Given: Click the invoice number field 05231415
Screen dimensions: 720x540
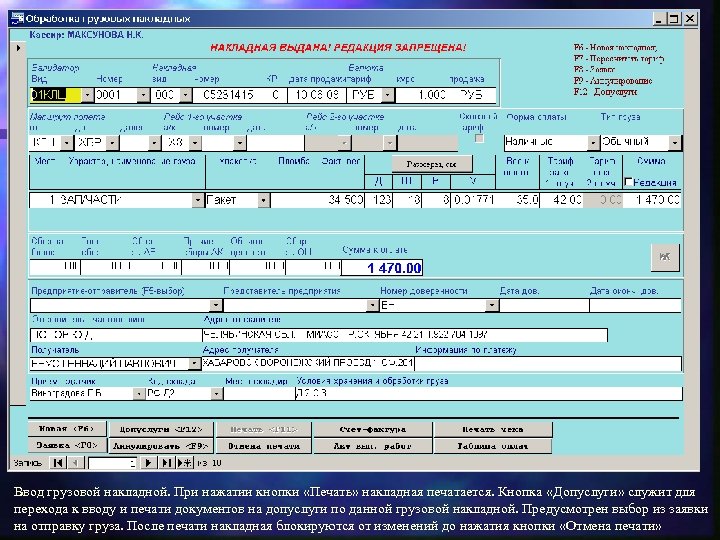Looking at the screenshot, I should click(231, 95).
